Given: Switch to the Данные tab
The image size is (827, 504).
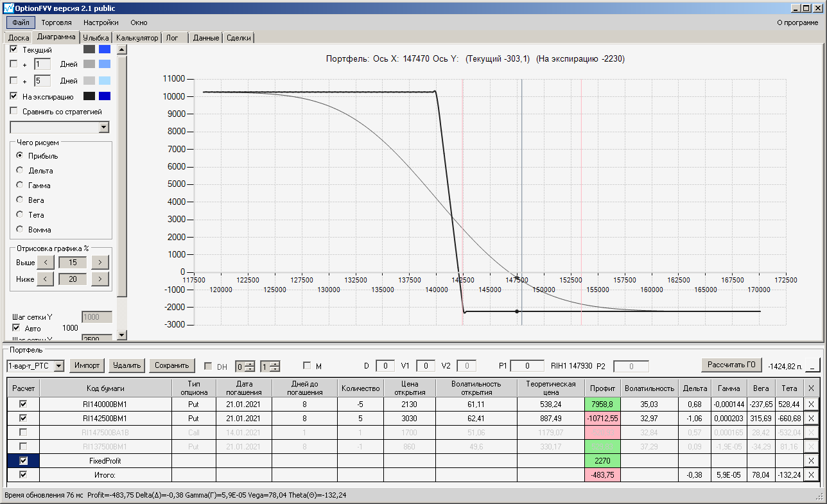Looking at the screenshot, I should [206, 38].
